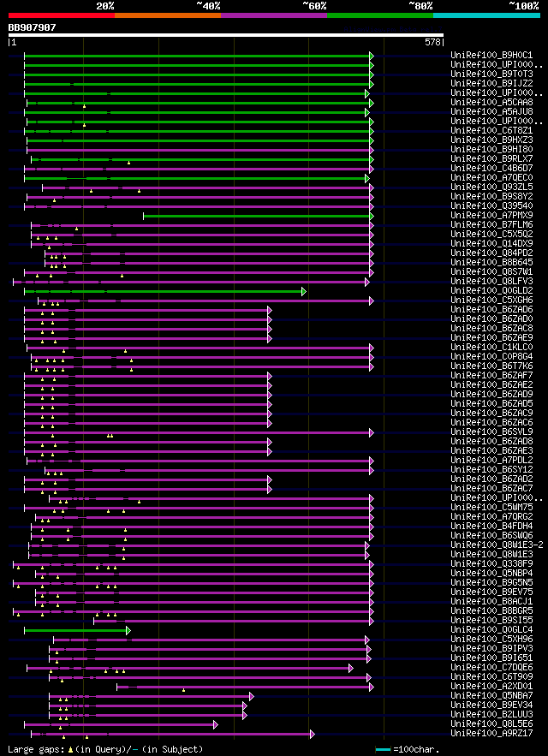Click the green alignment bar for UniRef100_B9H0C1
This screenshot has width=548, height=756.
pos(197,56)
